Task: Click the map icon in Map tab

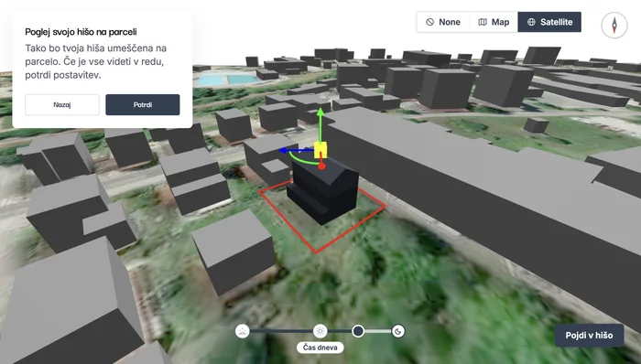Action: coord(483,22)
